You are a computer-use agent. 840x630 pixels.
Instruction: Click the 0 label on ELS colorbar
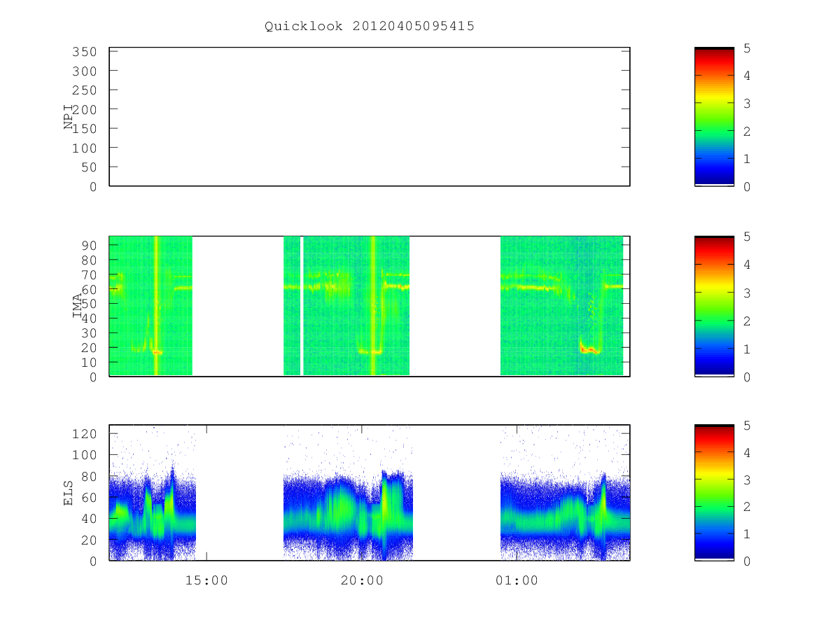(x=747, y=561)
